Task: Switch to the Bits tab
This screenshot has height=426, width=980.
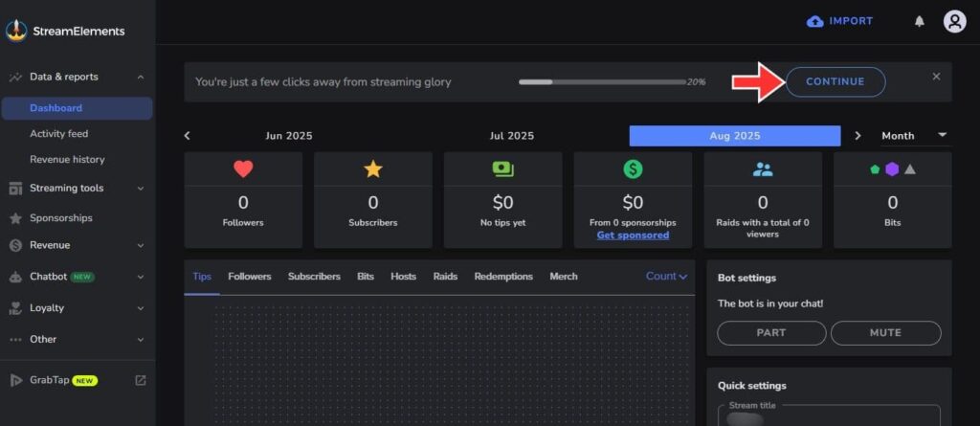Action: tap(366, 277)
